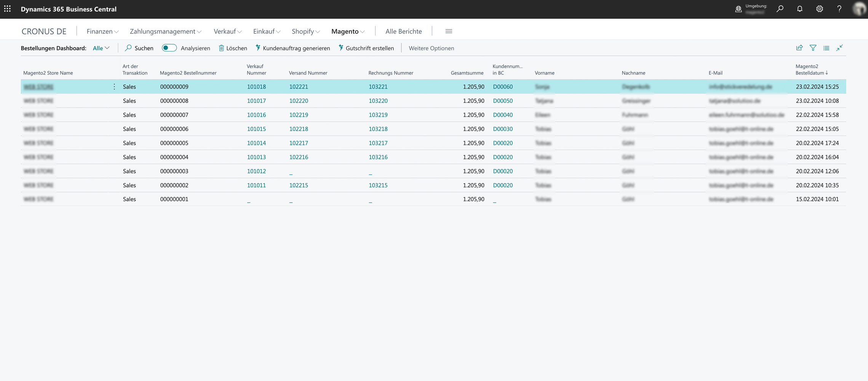
Task: Open the filter pane funnel icon
Action: [x=813, y=48]
